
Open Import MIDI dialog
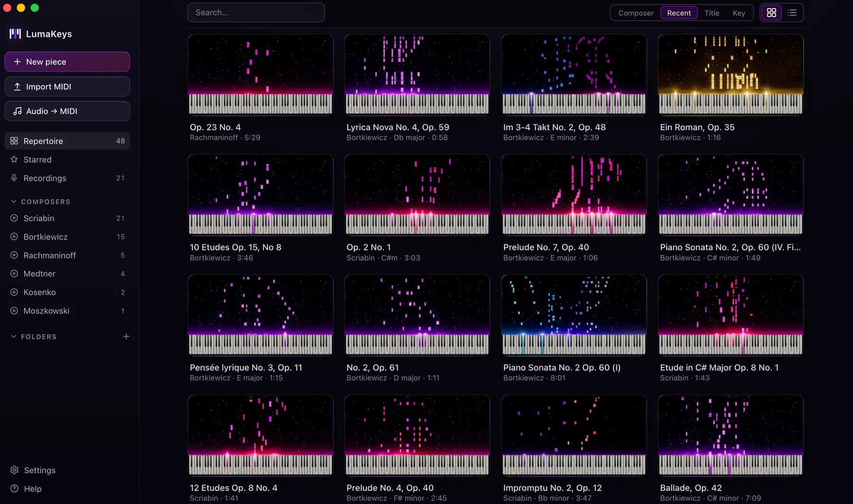(67, 87)
